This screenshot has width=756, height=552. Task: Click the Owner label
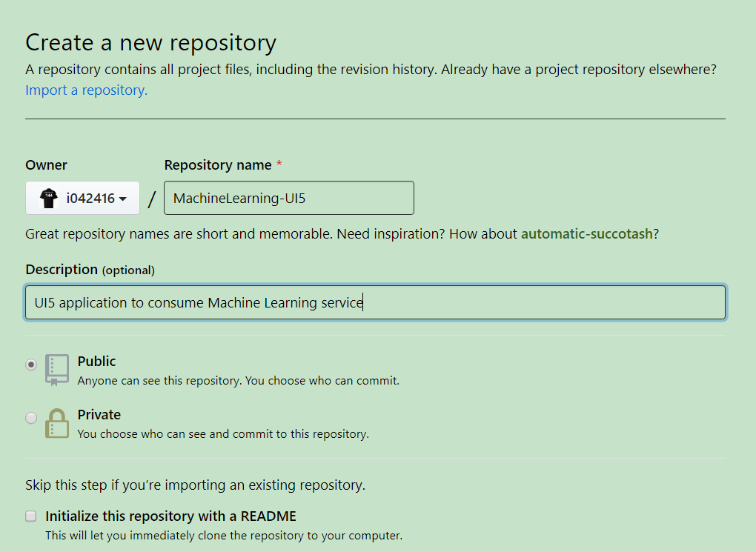click(x=46, y=165)
